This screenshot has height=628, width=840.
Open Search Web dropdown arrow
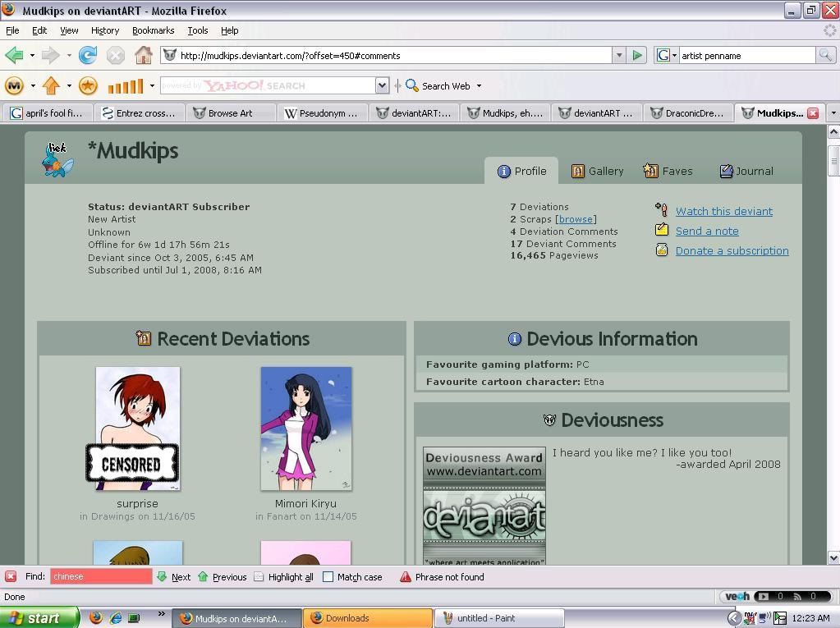click(479, 85)
